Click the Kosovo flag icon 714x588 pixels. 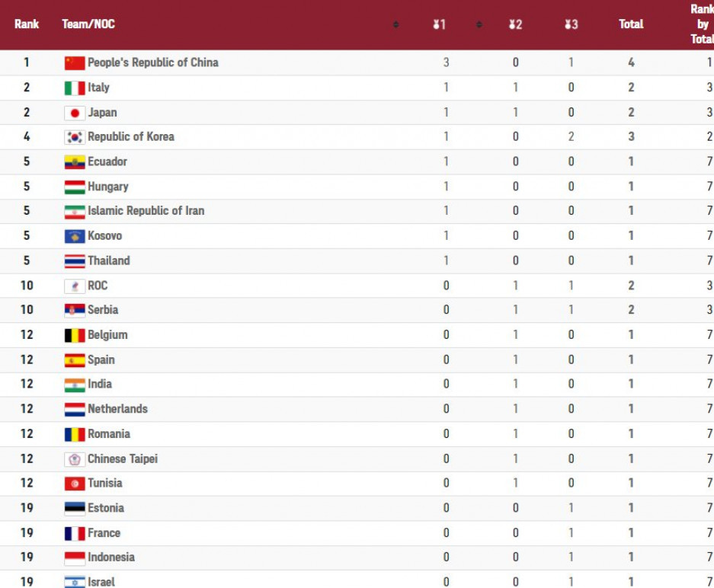(x=75, y=236)
